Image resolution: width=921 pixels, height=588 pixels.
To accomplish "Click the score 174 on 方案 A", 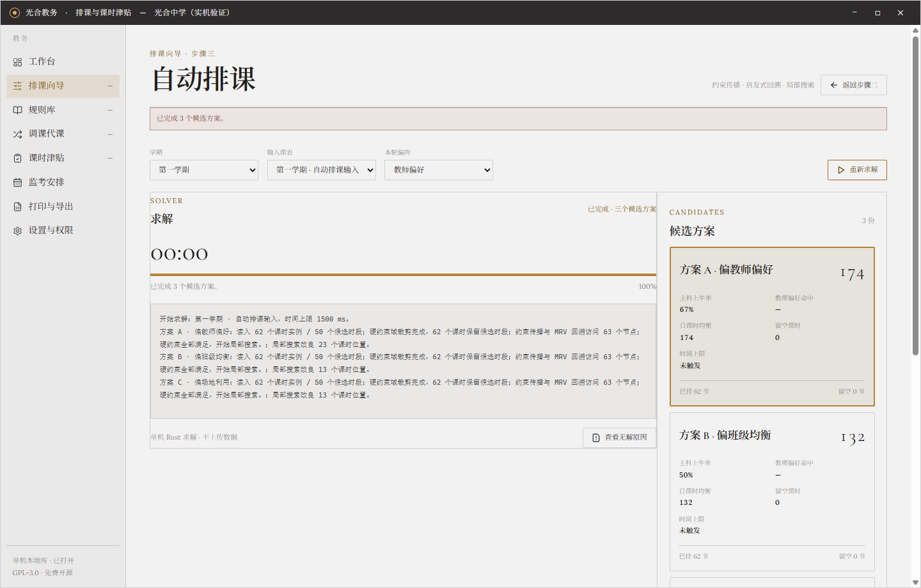I will point(852,274).
